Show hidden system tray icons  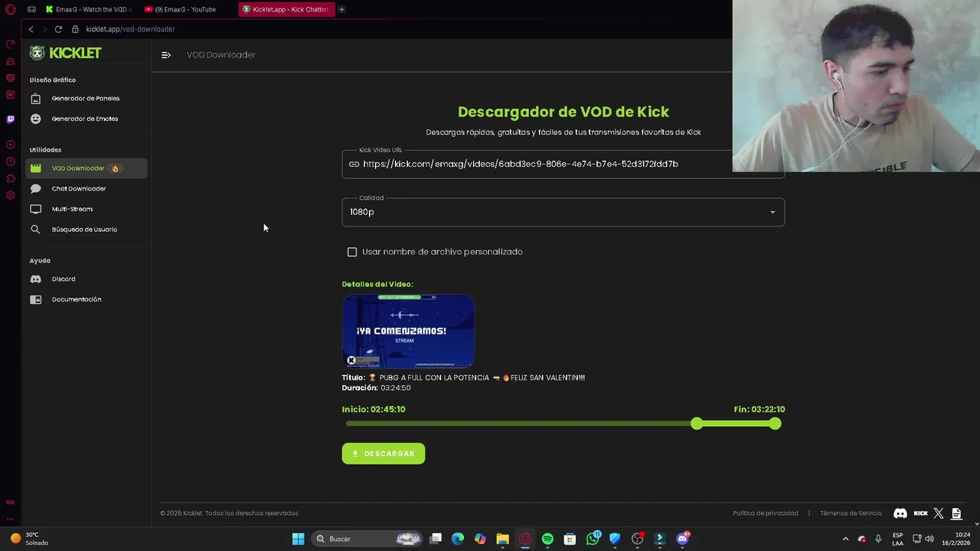pyautogui.click(x=845, y=539)
